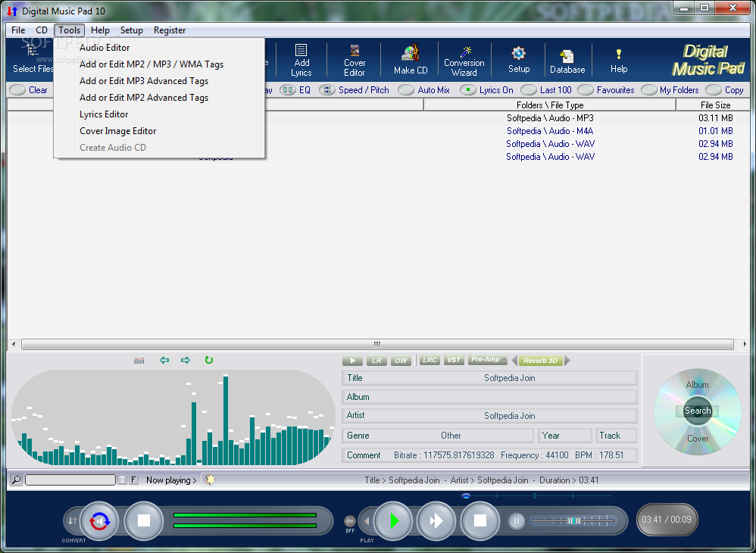Stop the conversion with the left stop button
The height and width of the screenshot is (553, 756).
[144, 520]
